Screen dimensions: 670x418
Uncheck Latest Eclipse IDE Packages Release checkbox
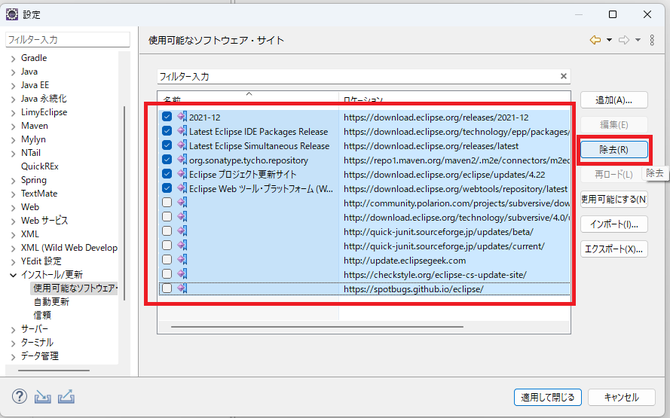(x=167, y=131)
